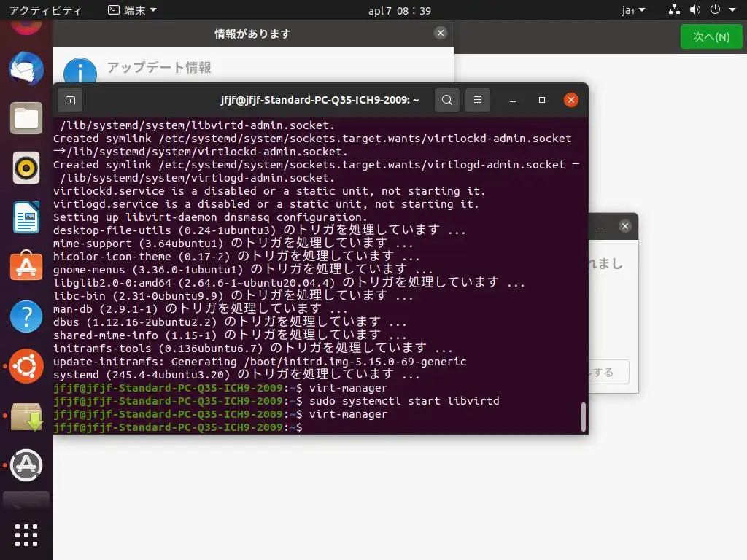Close the small dialog behind the terminal
The width and height of the screenshot is (747, 560).
coord(625,226)
